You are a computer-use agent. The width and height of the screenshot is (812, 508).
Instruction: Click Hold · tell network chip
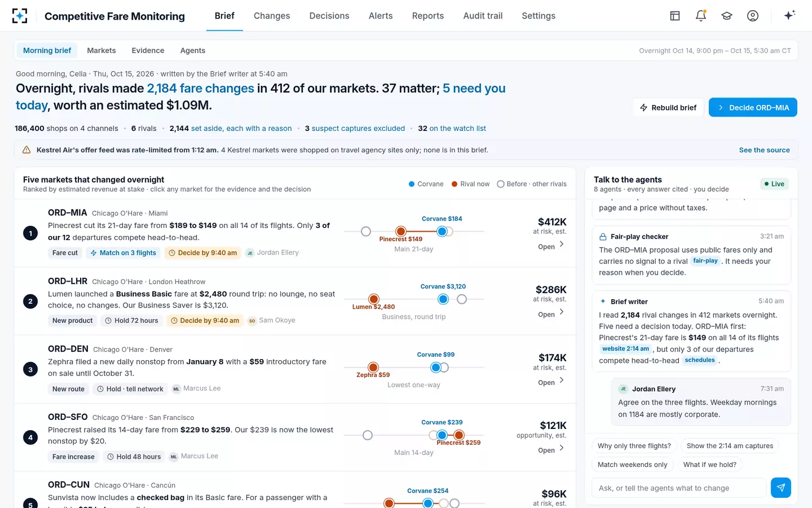[x=130, y=389]
